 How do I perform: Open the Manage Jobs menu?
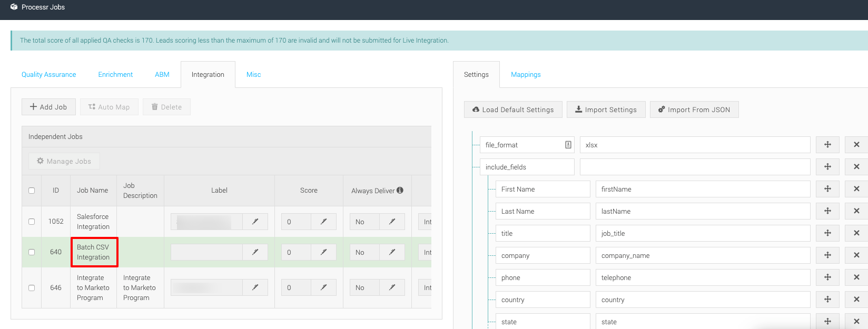(64, 161)
